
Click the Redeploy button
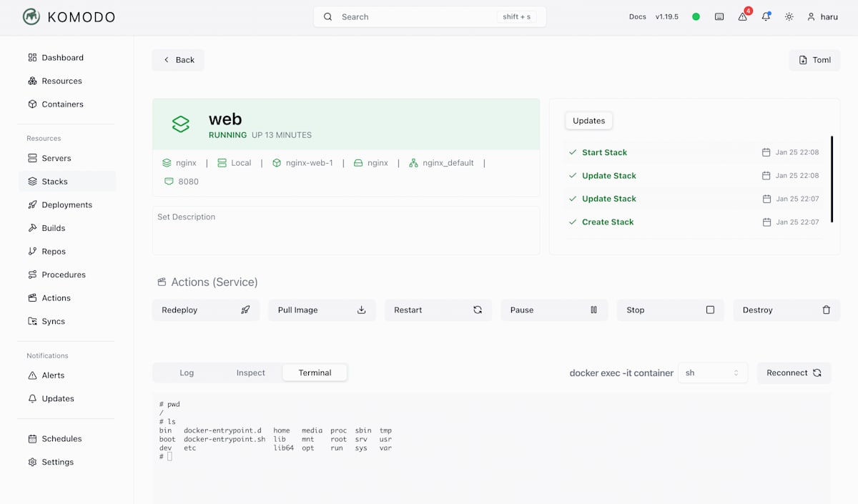206,310
